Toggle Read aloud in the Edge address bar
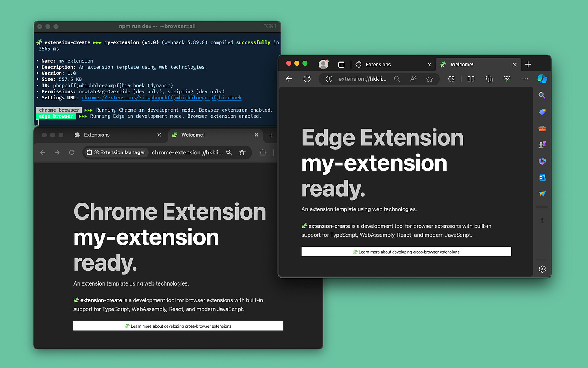 coord(413,79)
